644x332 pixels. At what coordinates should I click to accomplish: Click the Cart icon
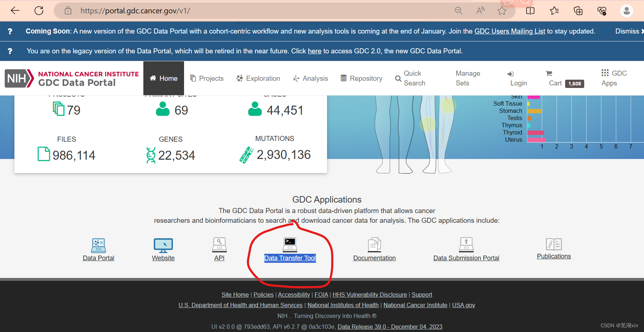point(548,74)
